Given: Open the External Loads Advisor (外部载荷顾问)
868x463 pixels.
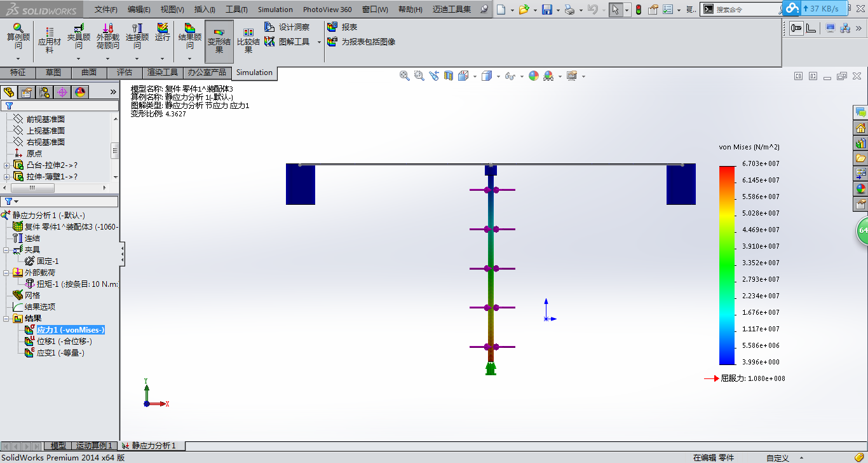Looking at the screenshot, I should [108, 37].
